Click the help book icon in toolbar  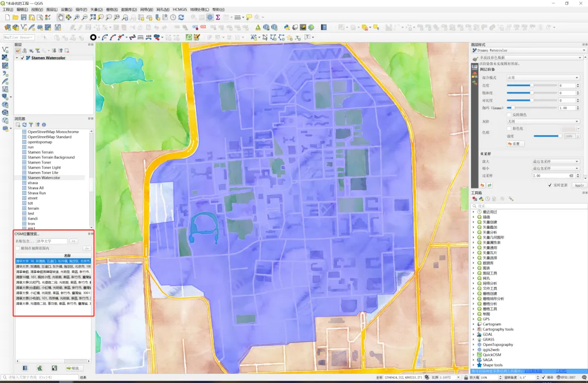[x=323, y=27]
